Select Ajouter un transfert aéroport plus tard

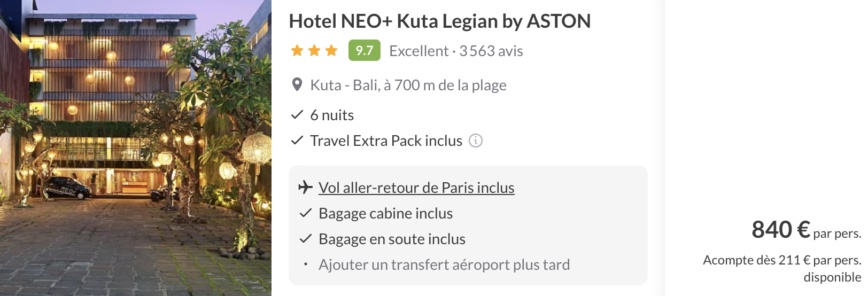444,264
